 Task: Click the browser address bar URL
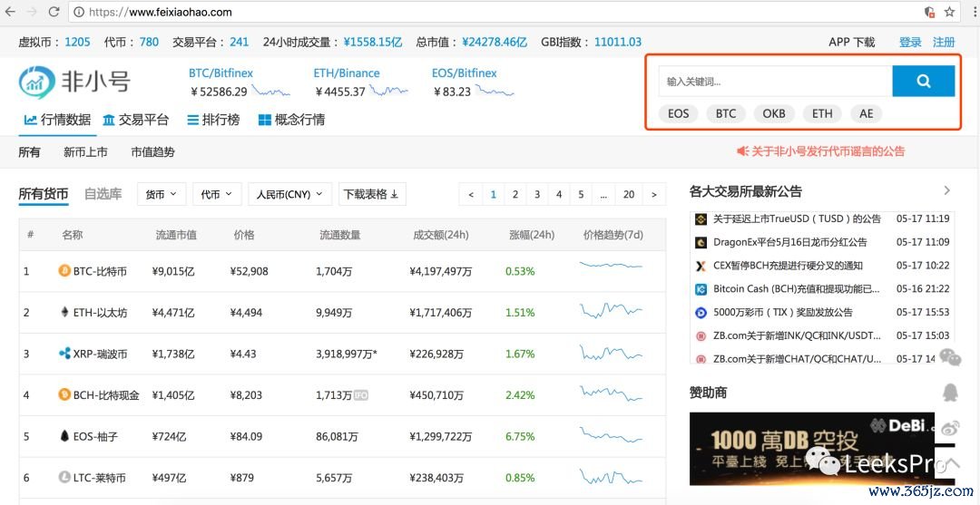tap(161, 12)
